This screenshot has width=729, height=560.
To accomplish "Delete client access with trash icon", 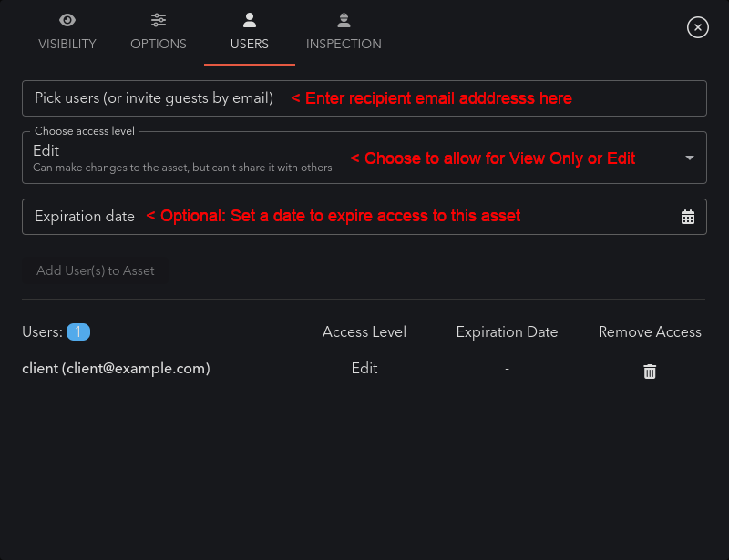I will 650,372.
